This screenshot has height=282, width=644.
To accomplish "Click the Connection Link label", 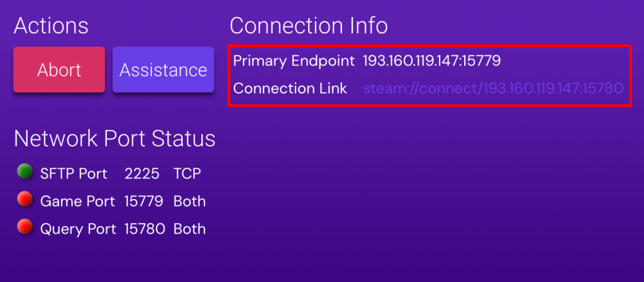I will (290, 89).
